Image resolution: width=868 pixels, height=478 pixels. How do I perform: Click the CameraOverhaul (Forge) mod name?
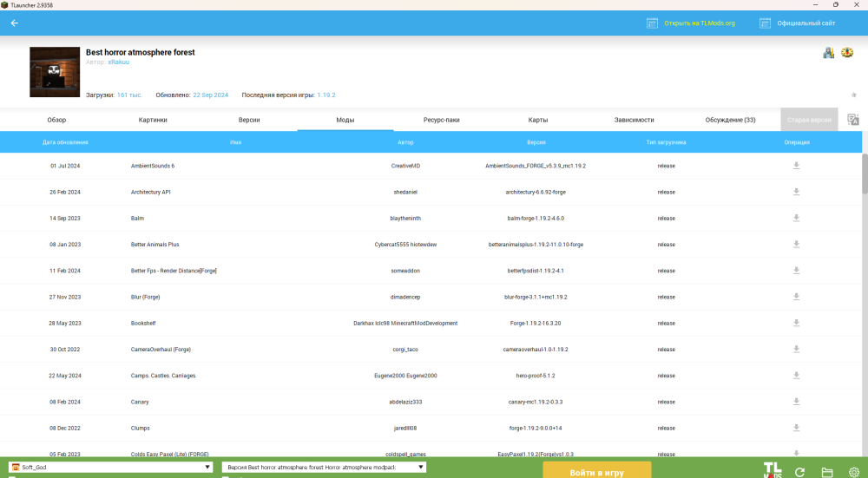pos(161,350)
